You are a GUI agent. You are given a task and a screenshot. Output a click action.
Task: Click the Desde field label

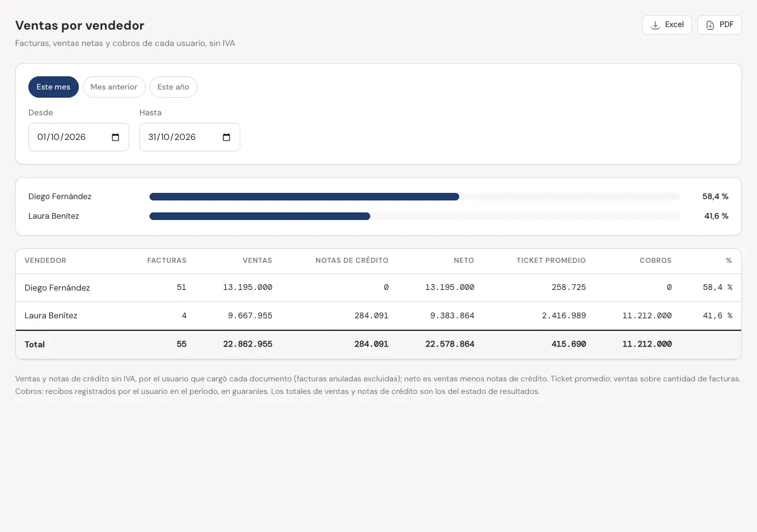[41, 113]
